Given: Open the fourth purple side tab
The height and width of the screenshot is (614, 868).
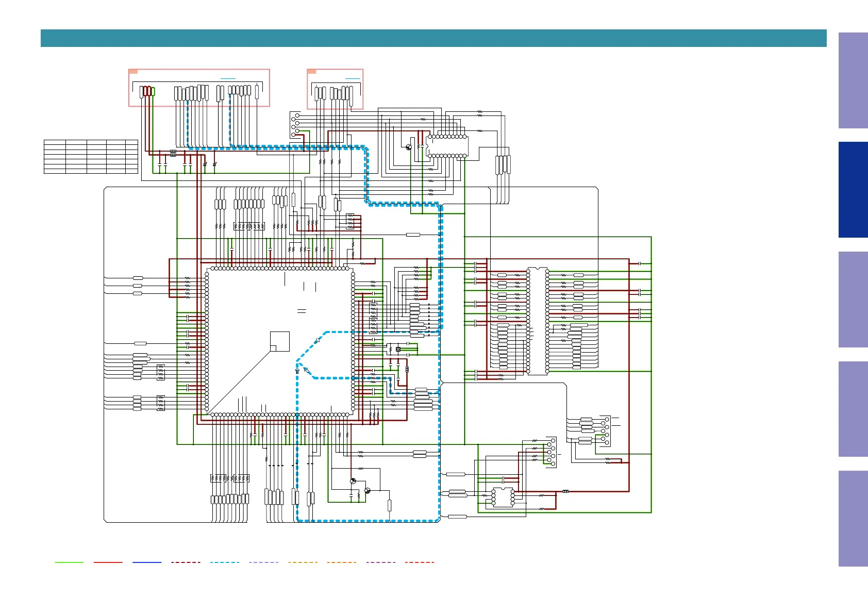Looking at the screenshot, I should (x=853, y=409).
